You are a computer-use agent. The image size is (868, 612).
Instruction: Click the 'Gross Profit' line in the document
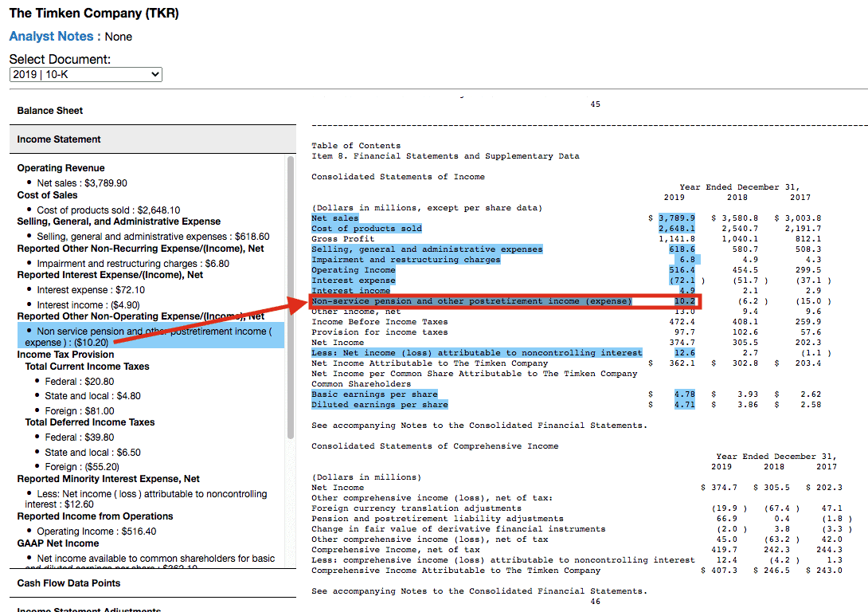pos(342,239)
